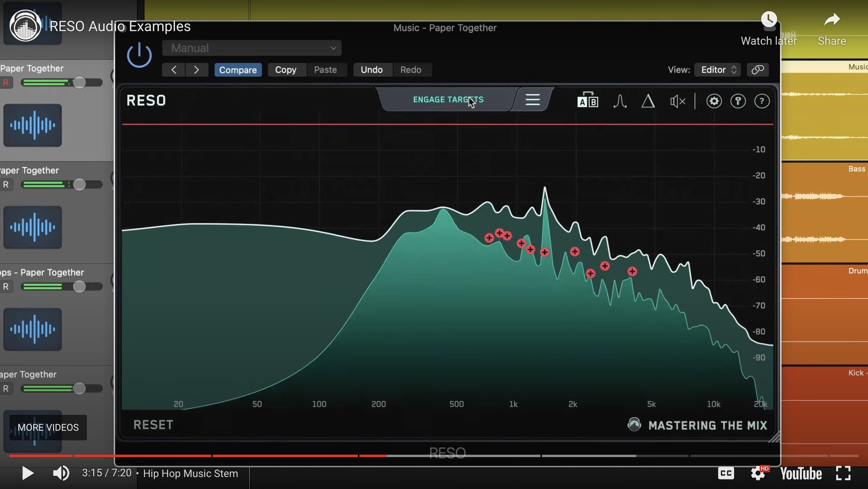Toggle the link icon beside the View selector
Screen dimensions: 868x489
757,70
